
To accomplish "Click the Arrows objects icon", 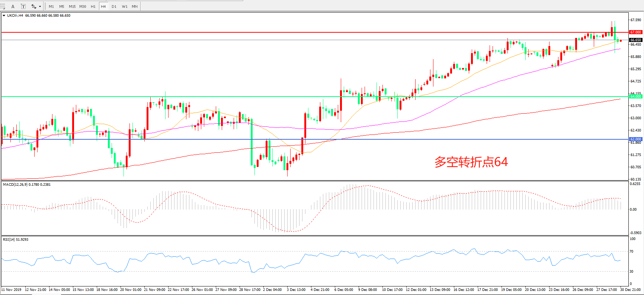I will pyautogui.click(x=33, y=6).
